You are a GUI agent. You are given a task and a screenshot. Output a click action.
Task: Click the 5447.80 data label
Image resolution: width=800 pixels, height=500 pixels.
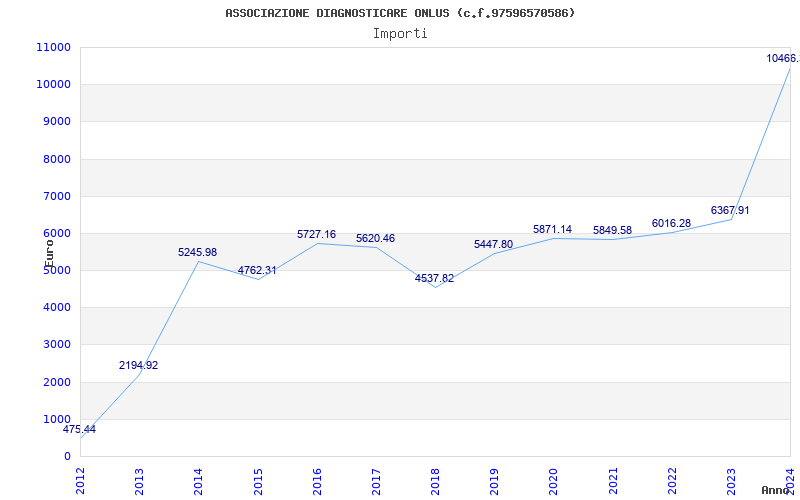(x=493, y=245)
